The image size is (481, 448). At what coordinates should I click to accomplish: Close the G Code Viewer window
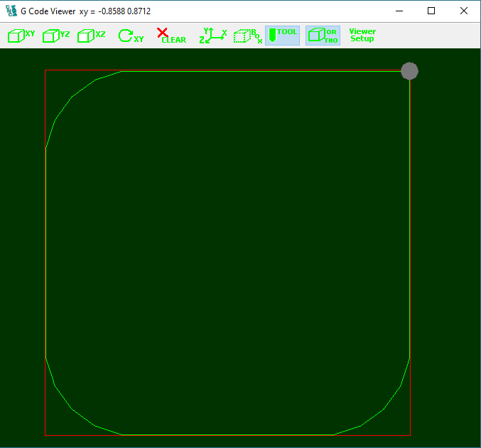(463, 11)
